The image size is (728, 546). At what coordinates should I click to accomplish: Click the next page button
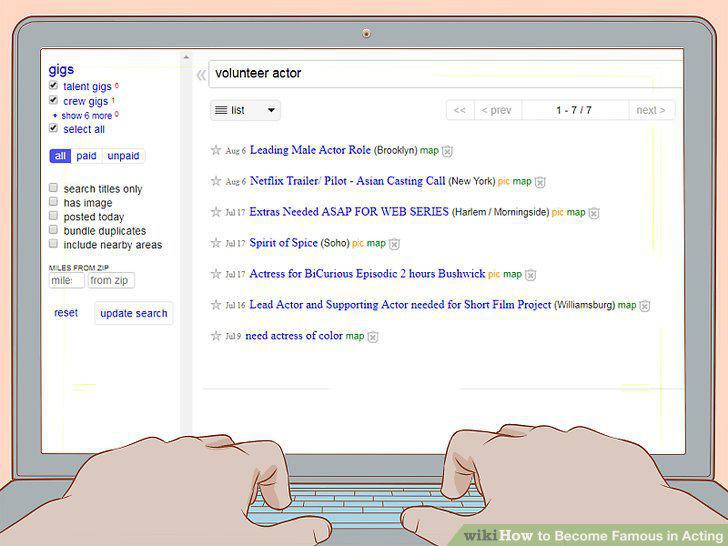[651, 110]
